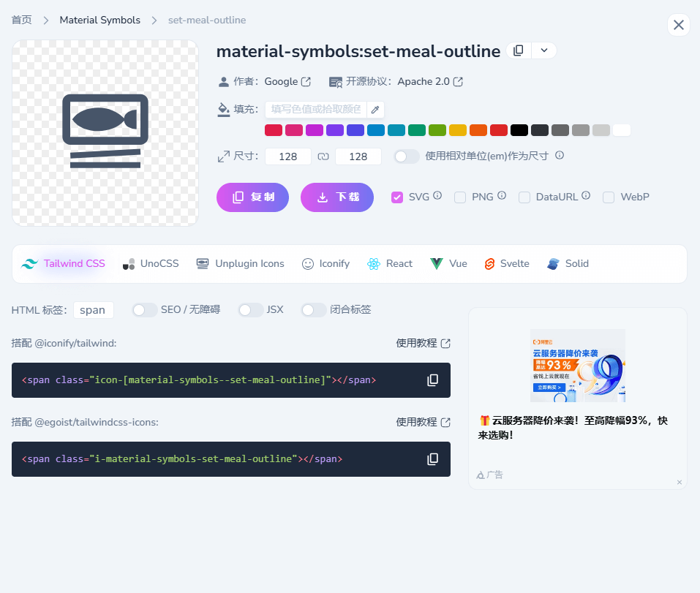700x593 pixels.
Task: Click the width size input field
Action: 288,156
